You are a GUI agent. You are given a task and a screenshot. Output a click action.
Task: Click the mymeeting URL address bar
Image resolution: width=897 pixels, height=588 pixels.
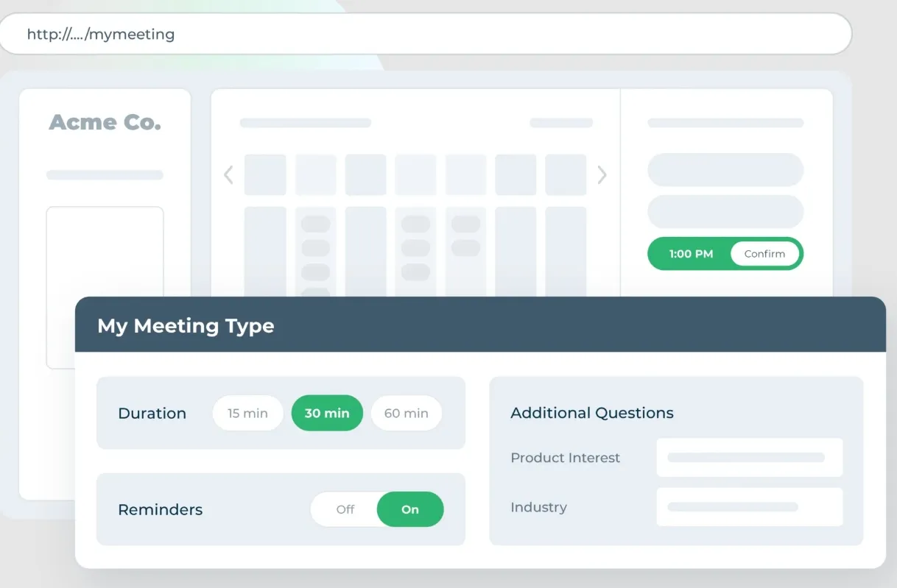click(x=426, y=34)
